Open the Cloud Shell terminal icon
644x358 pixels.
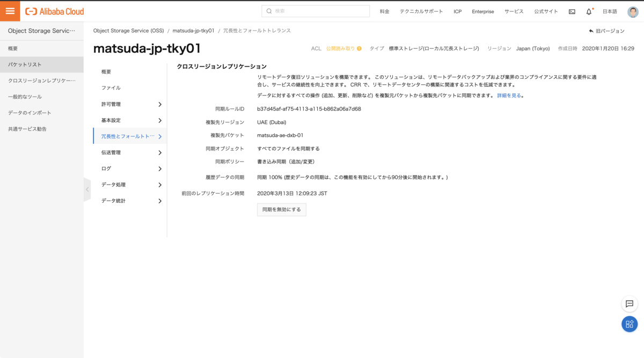572,11
